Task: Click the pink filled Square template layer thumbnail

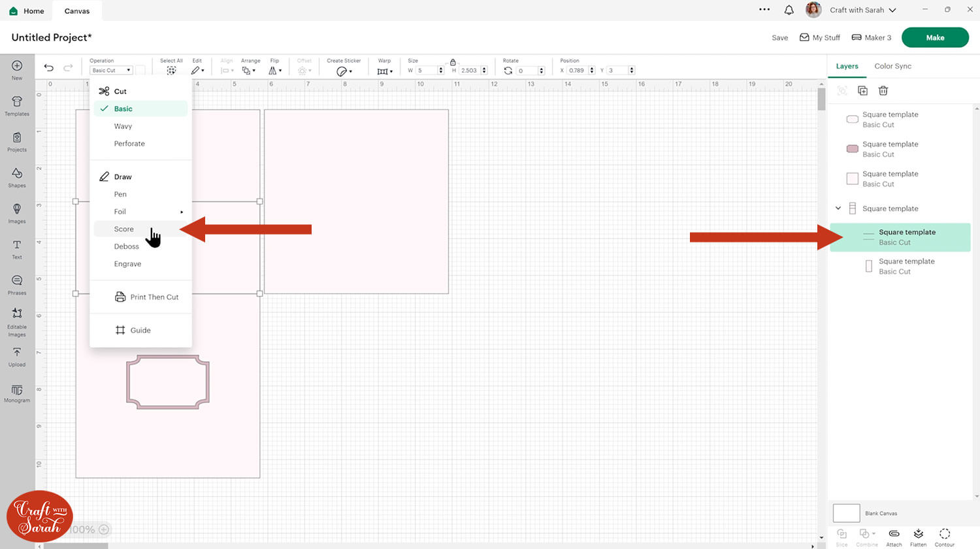Action: 852,149
